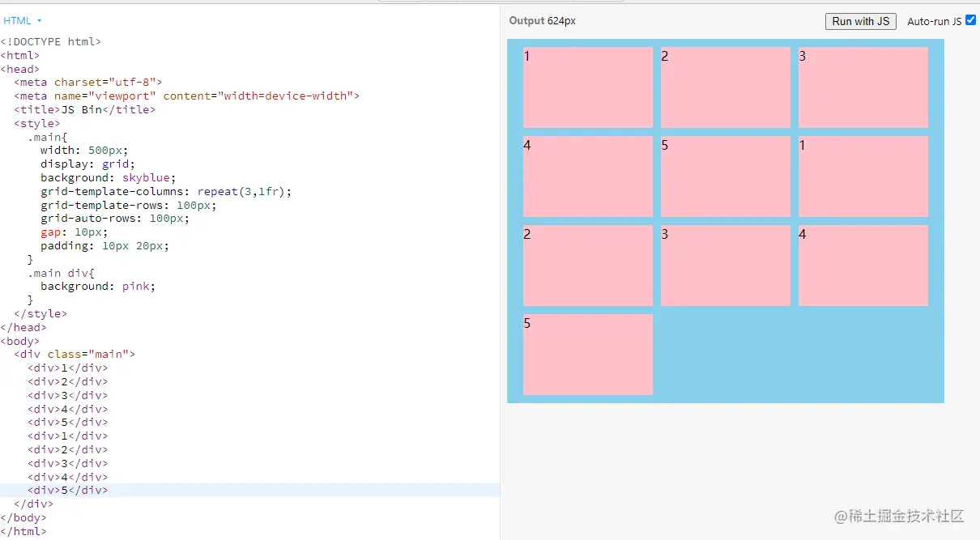
Task: Click the Run with JS button
Action: (x=860, y=21)
